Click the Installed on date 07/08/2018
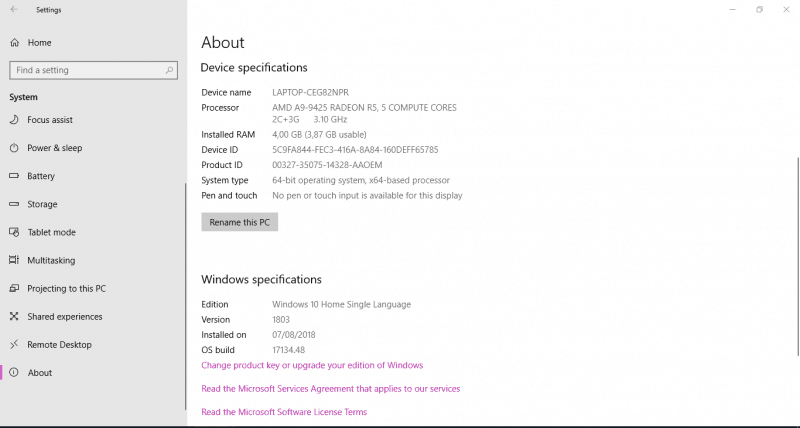The height and width of the screenshot is (428, 800). click(294, 335)
